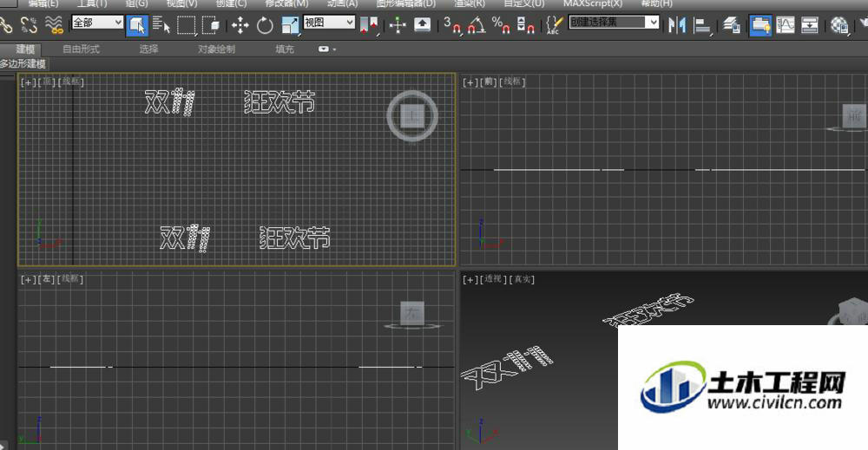Choose the Bind to Space Warp icon
The height and width of the screenshot is (450, 868).
tap(54, 25)
